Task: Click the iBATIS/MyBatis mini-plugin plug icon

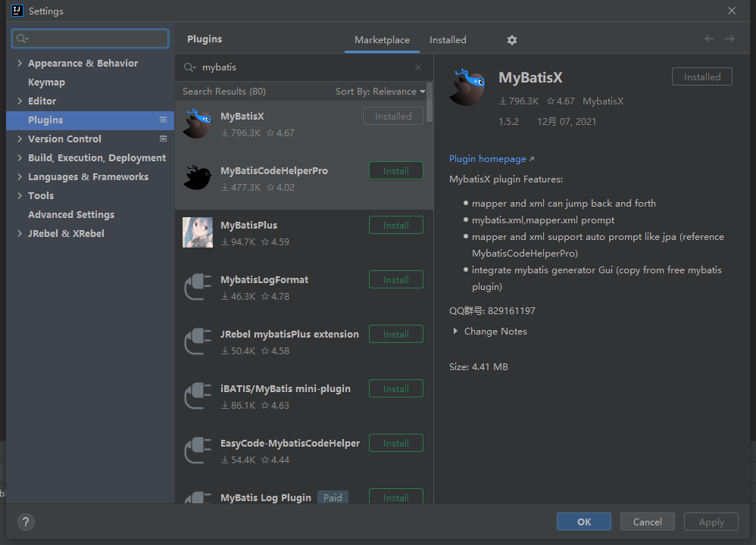Action: coord(197,396)
